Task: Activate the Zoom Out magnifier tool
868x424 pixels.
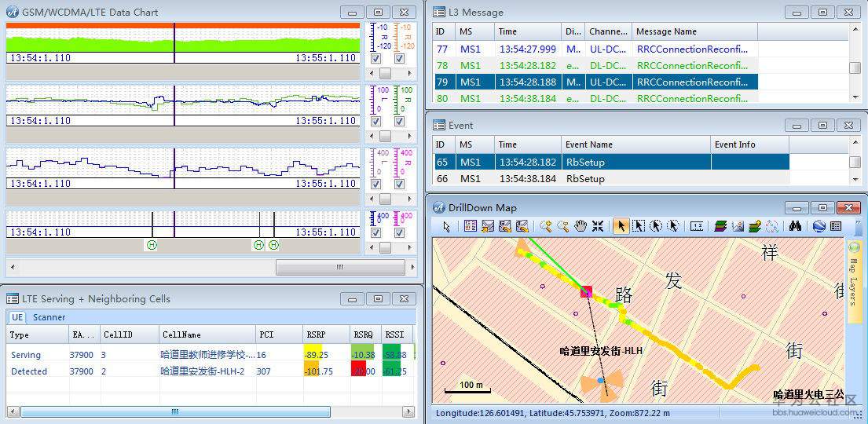Action: click(x=563, y=226)
